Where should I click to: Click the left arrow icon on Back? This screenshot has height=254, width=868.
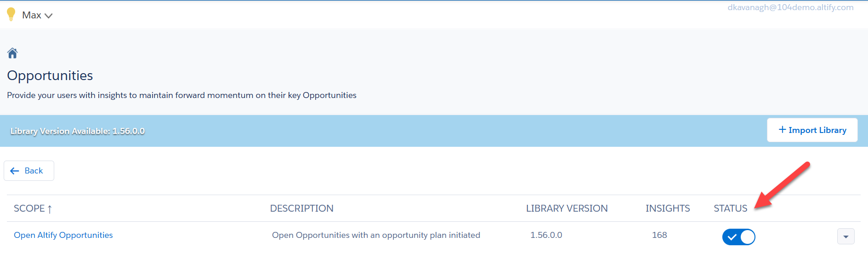point(15,171)
